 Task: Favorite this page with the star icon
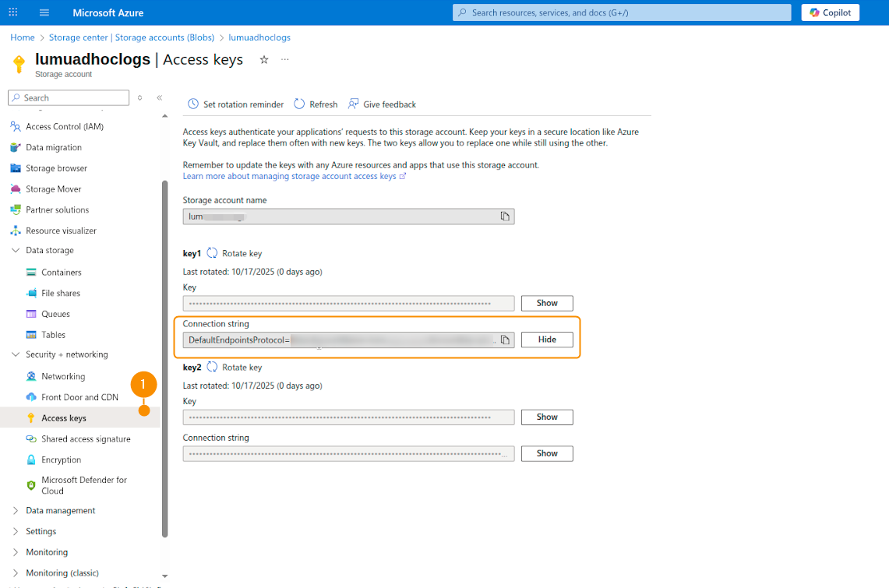[x=264, y=60]
